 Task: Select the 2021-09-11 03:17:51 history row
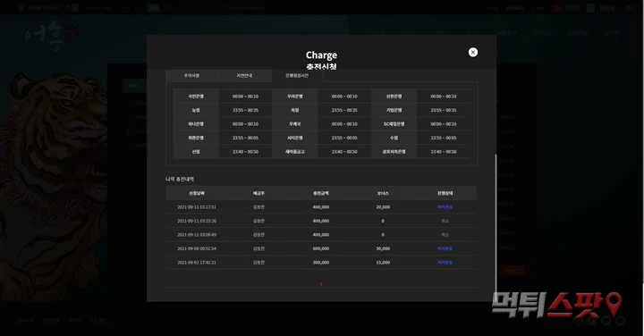pyautogui.click(x=322, y=207)
